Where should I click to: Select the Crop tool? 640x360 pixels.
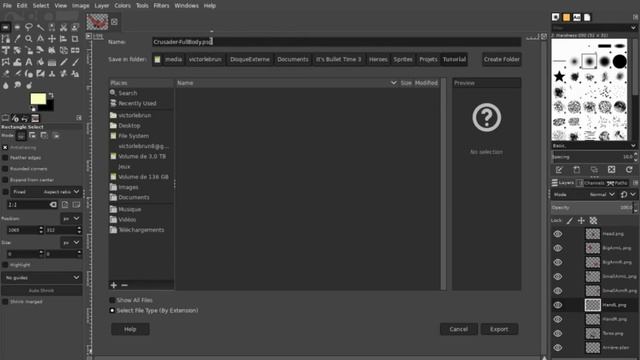75,39
